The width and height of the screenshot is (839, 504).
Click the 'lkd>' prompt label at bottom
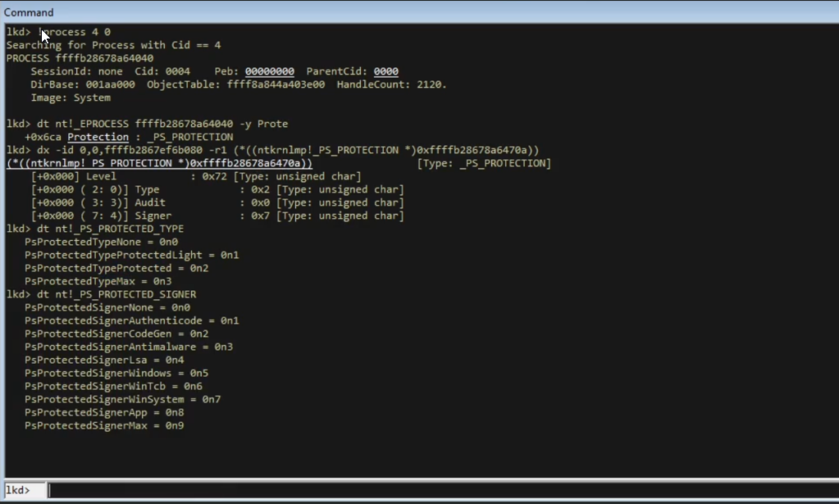click(x=18, y=490)
